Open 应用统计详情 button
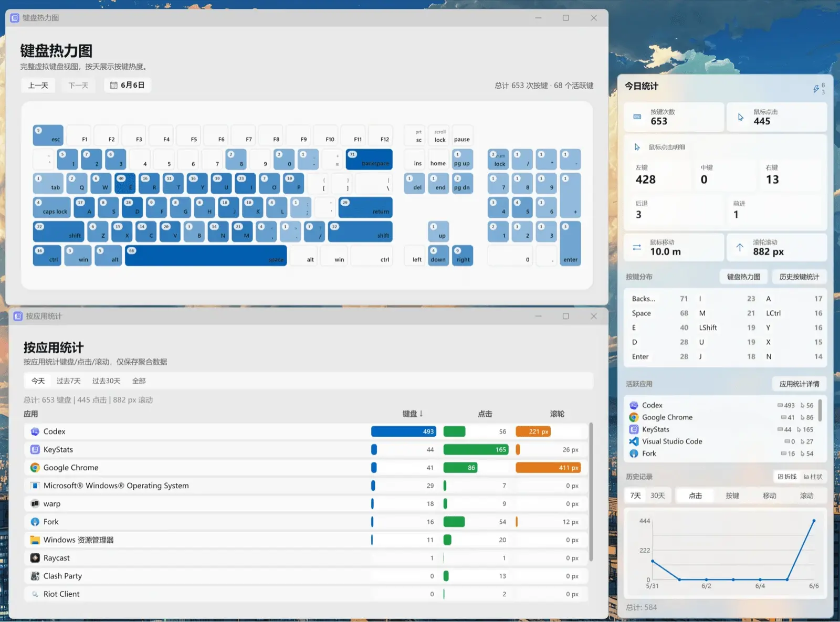Screen dimensions: 840x622 (799, 384)
